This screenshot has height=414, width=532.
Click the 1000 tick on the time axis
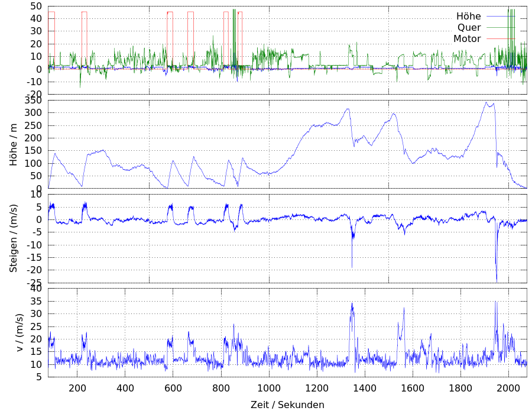tap(269, 388)
